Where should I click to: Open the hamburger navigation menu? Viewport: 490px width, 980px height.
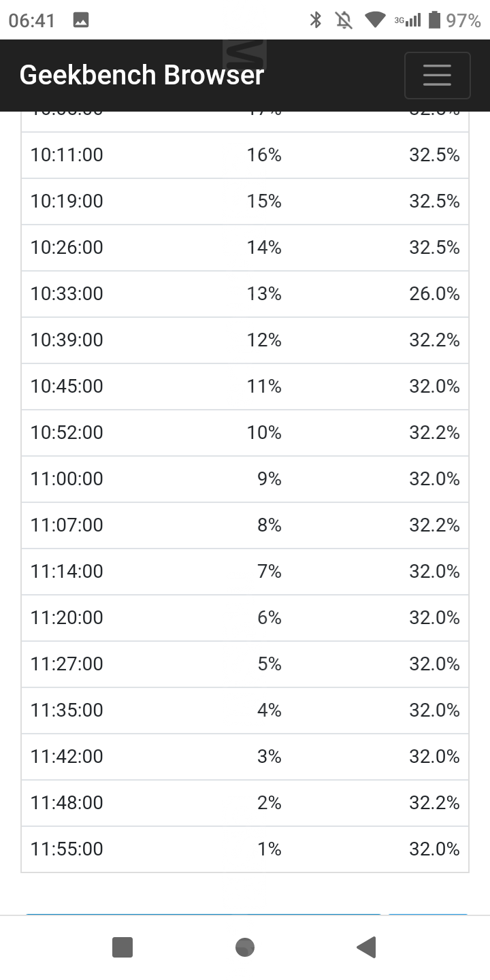[x=437, y=75]
